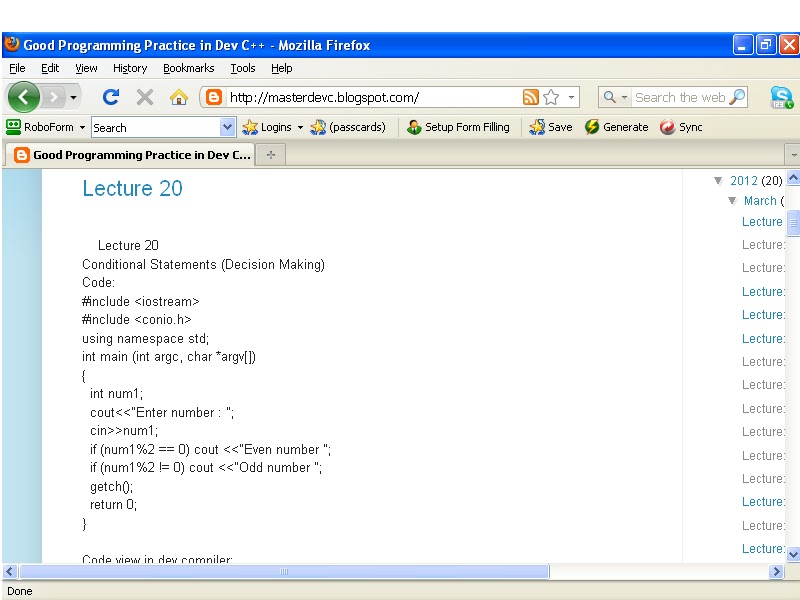
Task: Click the magnifier Search go icon
Action: (x=737, y=96)
